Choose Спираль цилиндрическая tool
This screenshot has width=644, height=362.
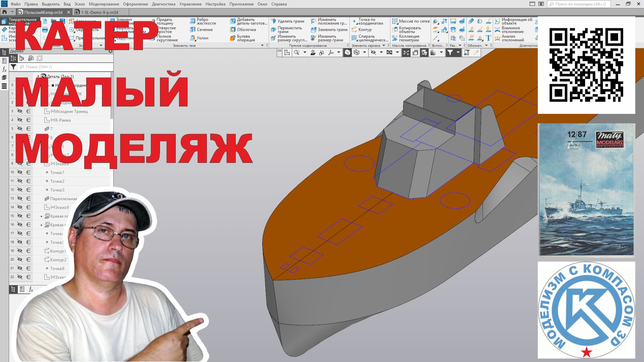point(370,38)
